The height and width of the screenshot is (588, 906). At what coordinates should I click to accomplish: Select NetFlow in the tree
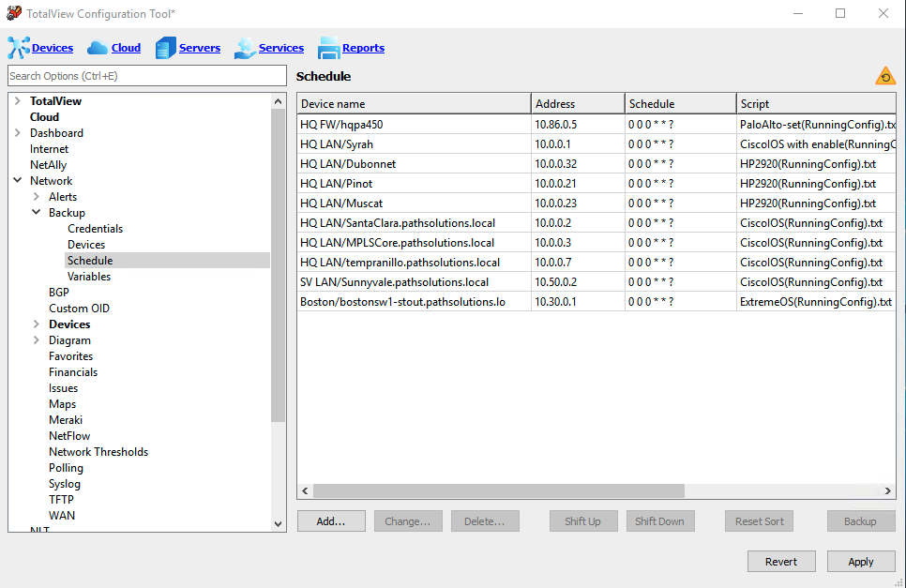pos(69,436)
